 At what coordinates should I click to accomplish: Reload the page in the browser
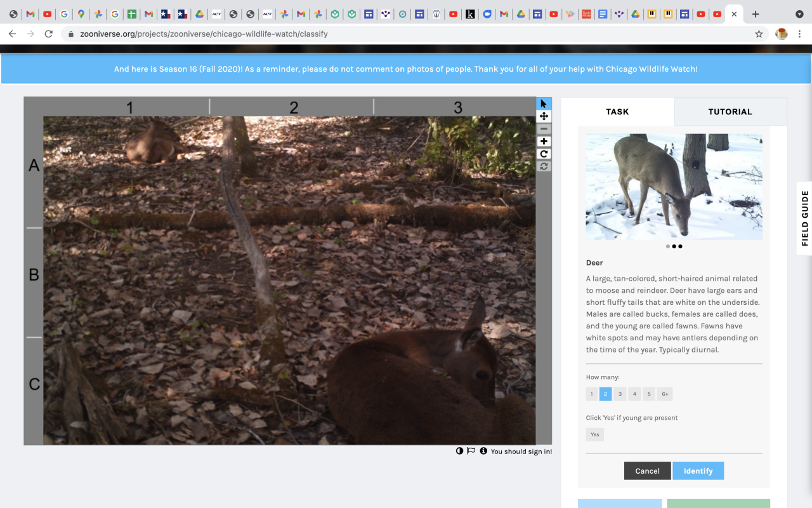[48, 34]
